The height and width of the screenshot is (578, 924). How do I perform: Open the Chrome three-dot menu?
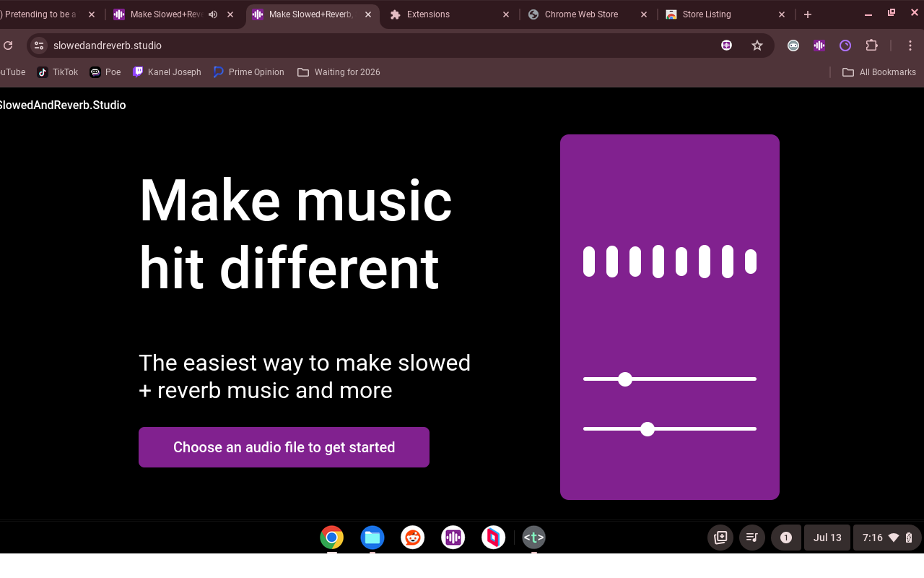[910, 45]
